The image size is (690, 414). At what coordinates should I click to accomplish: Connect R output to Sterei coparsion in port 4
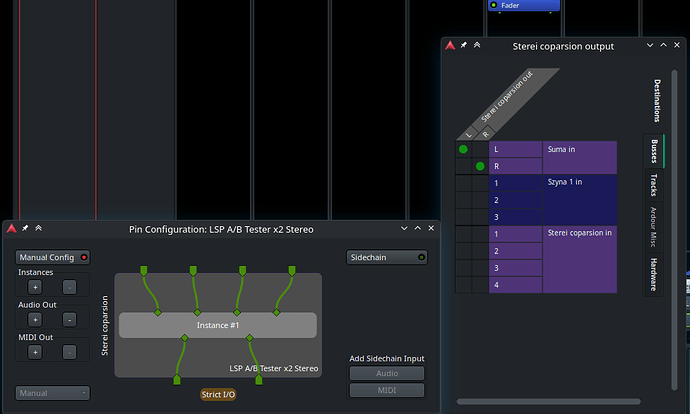480,285
